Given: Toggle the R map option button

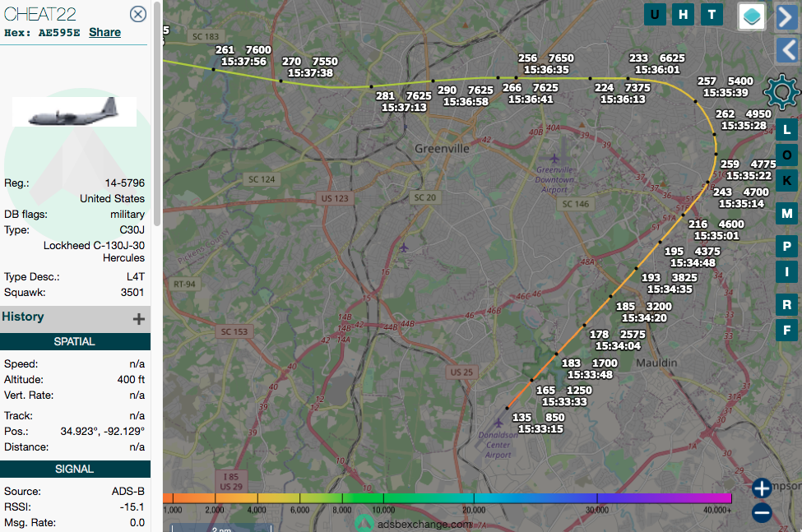Looking at the screenshot, I should (787, 304).
